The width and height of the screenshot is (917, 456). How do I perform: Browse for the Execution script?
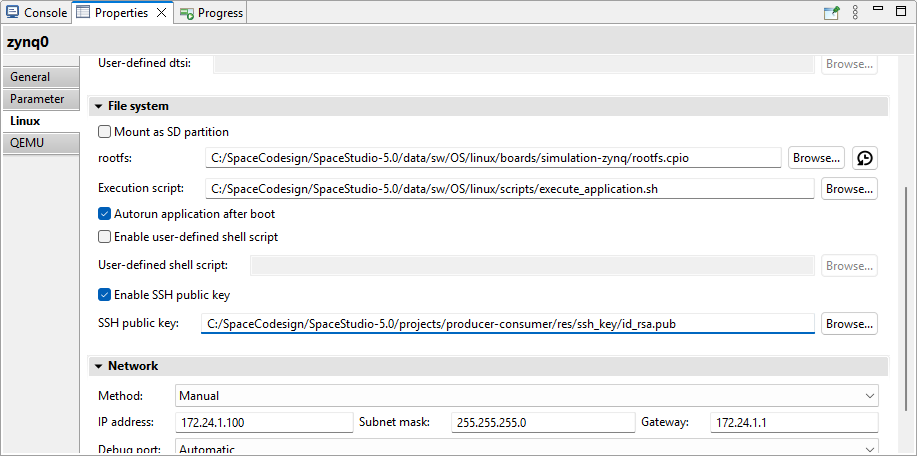tap(849, 188)
